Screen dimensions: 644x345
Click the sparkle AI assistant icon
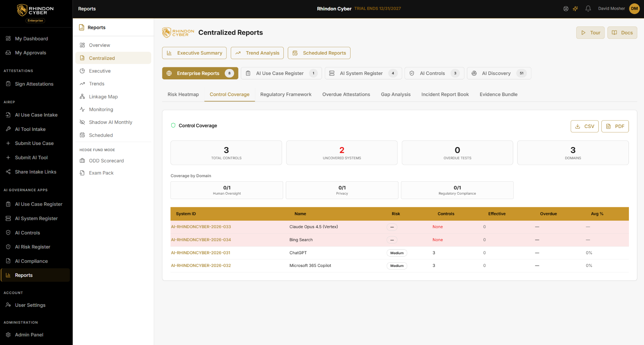(576, 9)
